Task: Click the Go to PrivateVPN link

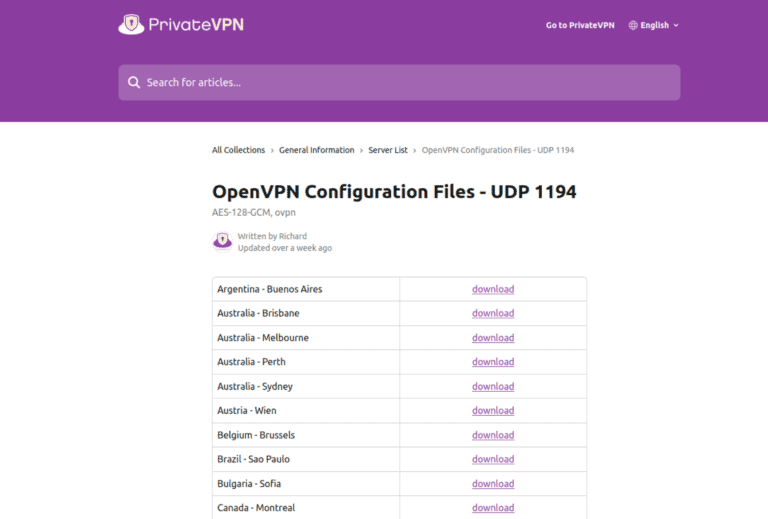Action: (580, 25)
